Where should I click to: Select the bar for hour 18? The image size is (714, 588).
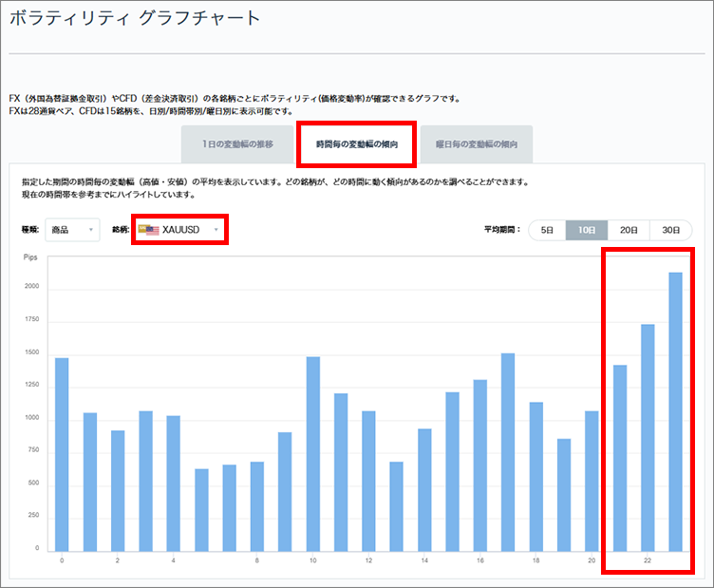536,476
